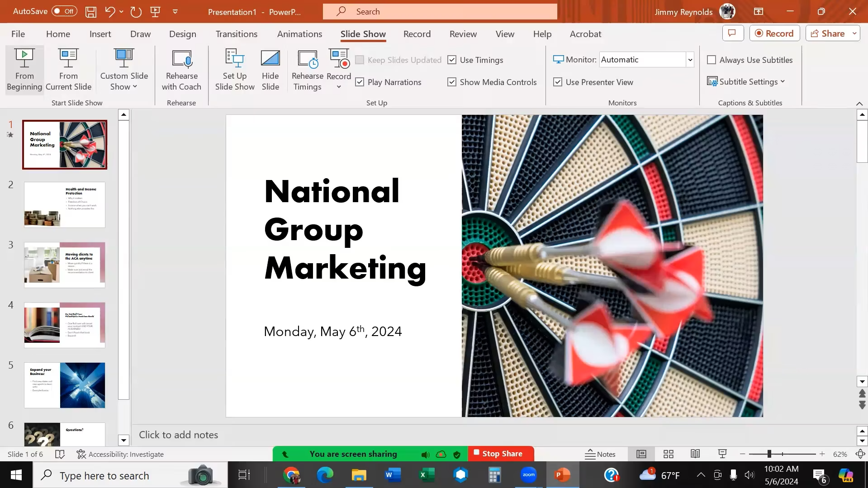Adjust the zoom slider handle
868x488 pixels.
point(769,454)
